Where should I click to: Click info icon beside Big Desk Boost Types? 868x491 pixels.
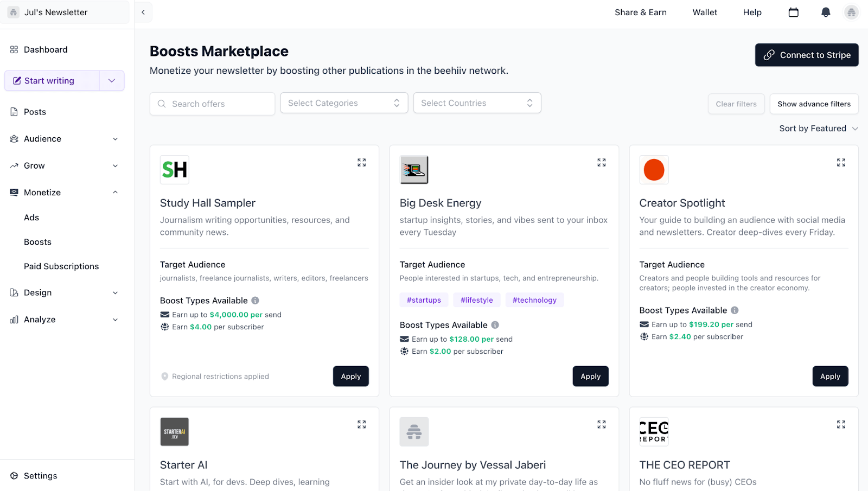click(495, 325)
